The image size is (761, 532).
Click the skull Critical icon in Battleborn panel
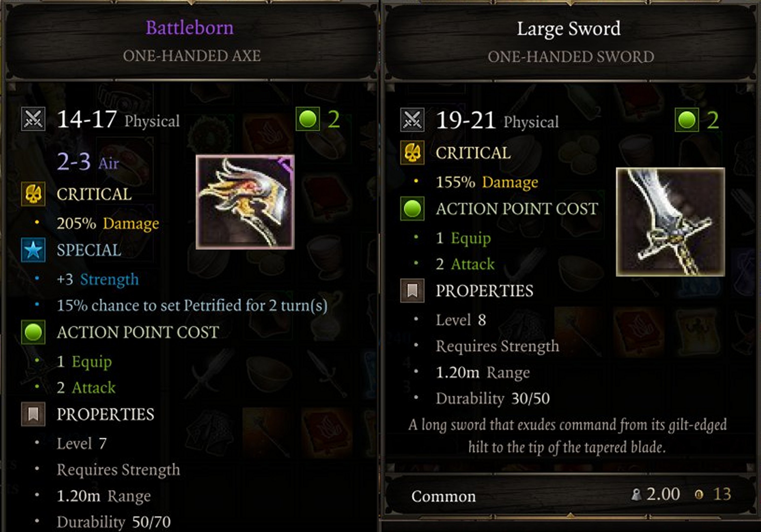33,194
